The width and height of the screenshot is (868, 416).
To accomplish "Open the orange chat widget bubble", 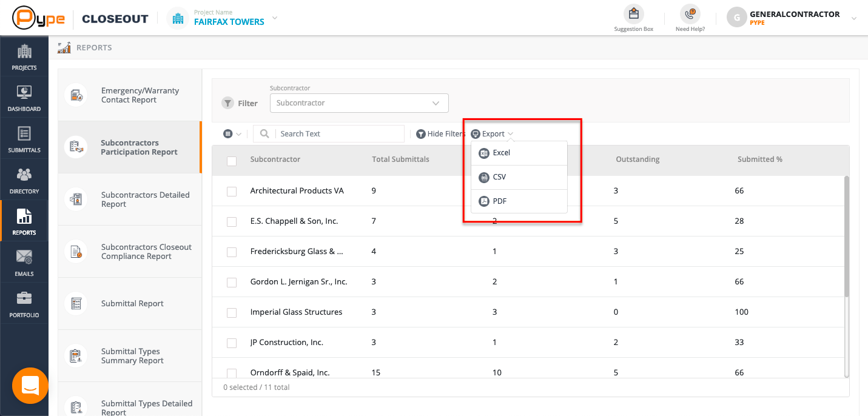I will pos(30,386).
